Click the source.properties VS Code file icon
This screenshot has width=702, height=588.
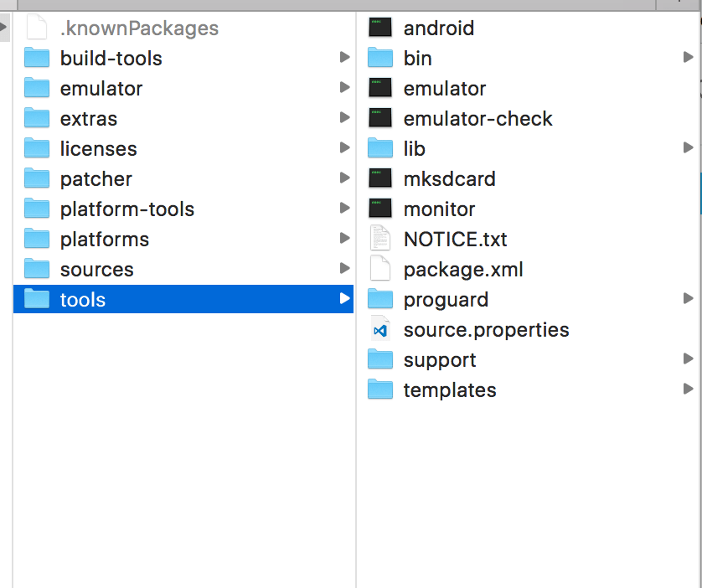point(380,329)
